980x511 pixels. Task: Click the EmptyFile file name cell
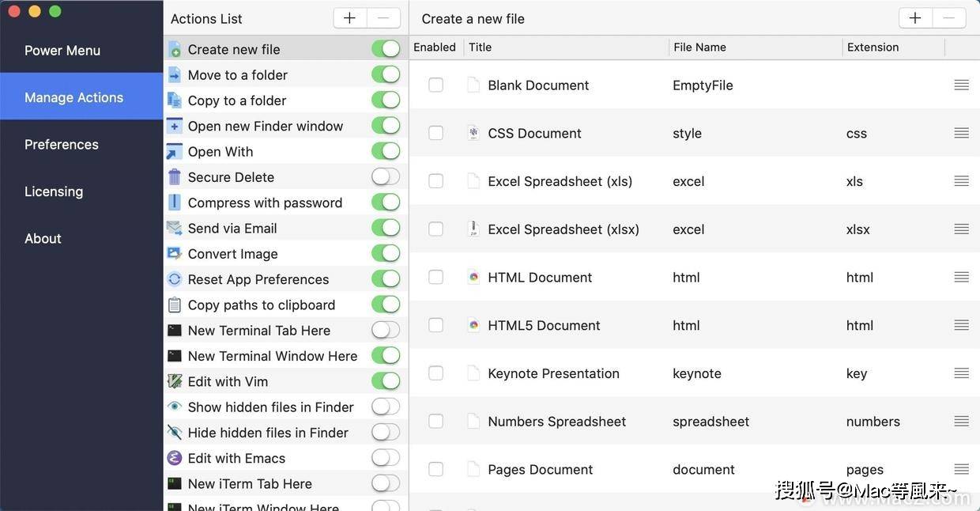[x=703, y=85]
